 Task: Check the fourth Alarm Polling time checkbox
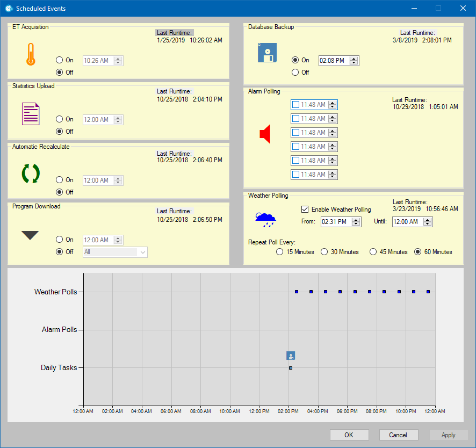295,147
